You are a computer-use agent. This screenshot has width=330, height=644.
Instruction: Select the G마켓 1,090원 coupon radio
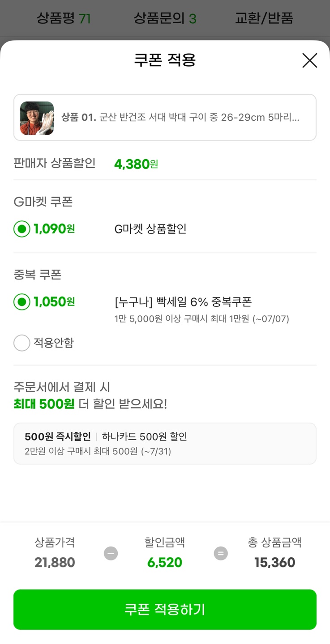pyautogui.click(x=22, y=229)
